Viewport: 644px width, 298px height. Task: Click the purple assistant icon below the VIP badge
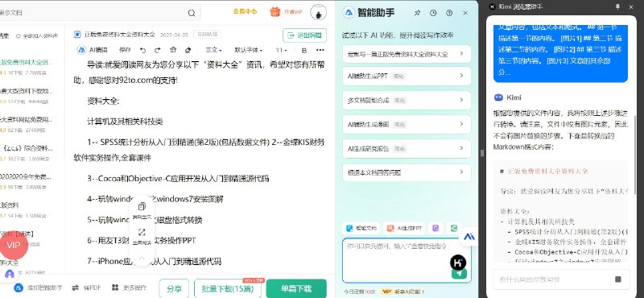click(10, 274)
